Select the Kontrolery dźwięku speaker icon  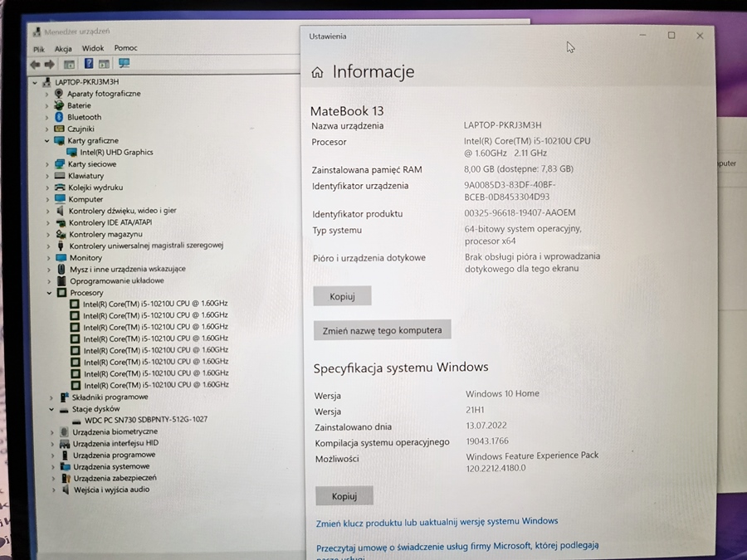(x=60, y=211)
